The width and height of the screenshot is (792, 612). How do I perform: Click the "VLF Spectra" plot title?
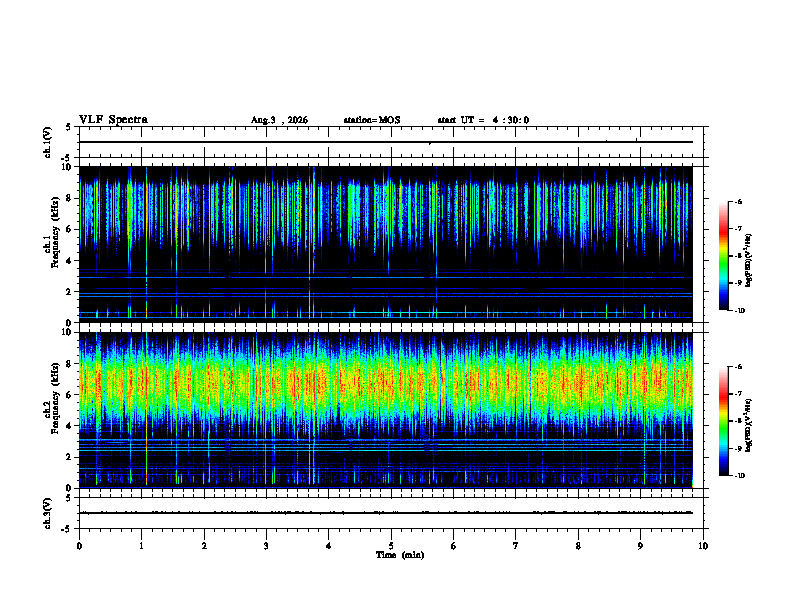[x=113, y=120]
